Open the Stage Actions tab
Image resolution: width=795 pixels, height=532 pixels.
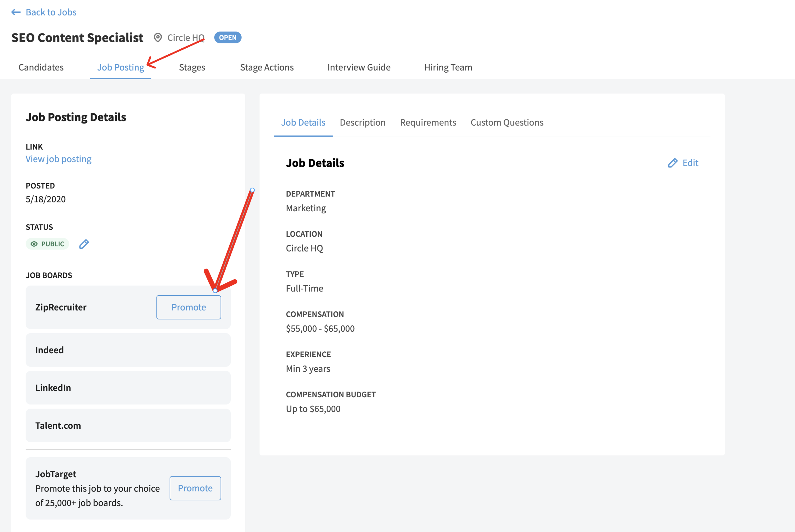point(267,67)
